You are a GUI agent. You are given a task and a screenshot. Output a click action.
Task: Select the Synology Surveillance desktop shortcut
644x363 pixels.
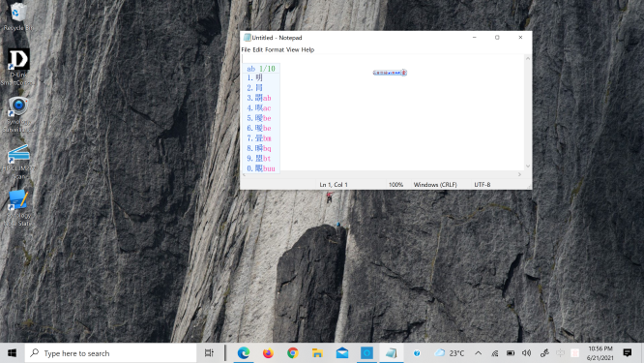tap(18, 114)
